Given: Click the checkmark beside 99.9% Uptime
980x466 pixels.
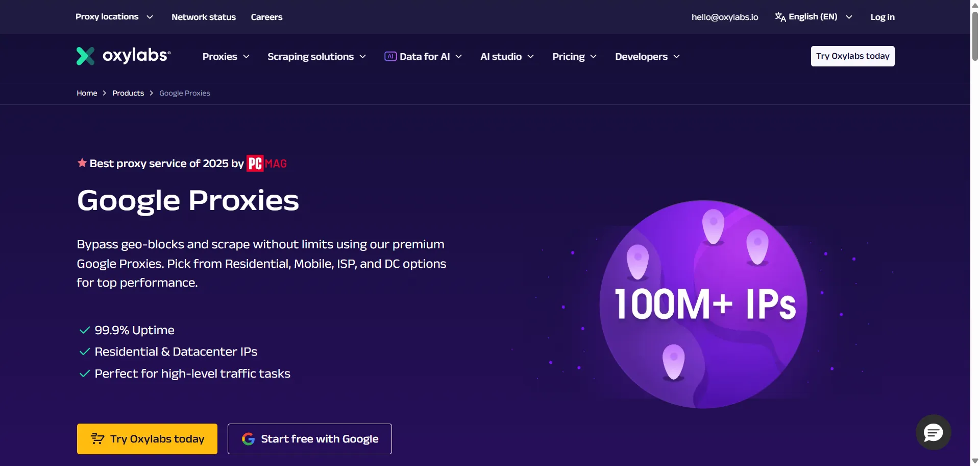Looking at the screenshot, I should pyautogui.click(x=84, y=330).
